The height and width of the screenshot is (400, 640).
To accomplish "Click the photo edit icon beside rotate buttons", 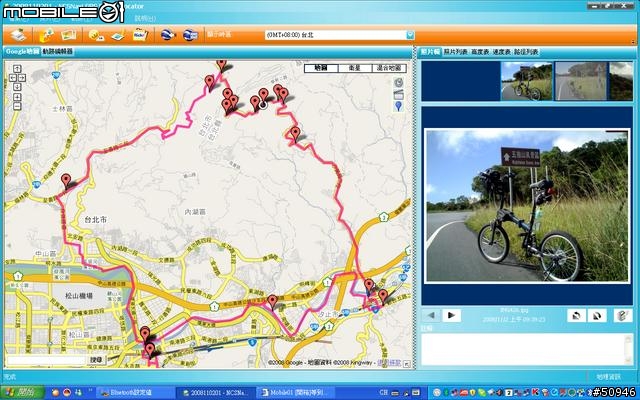I will coord(622,315).
